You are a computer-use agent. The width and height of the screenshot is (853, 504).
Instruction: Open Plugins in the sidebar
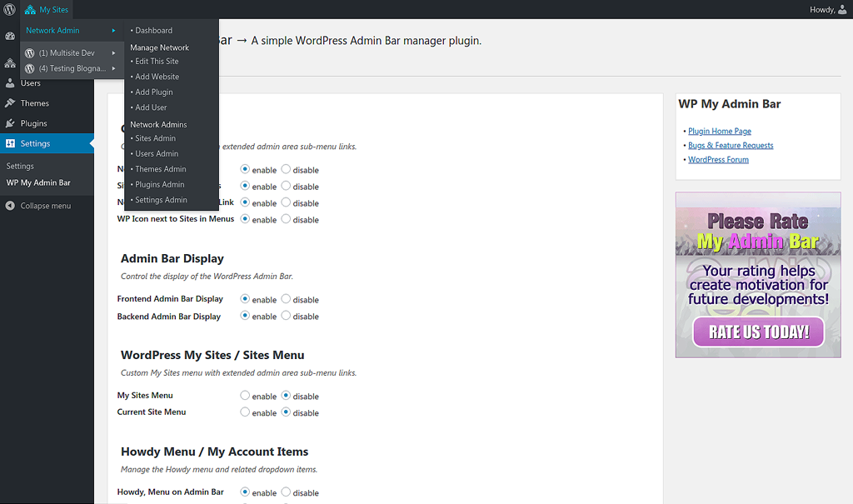click(x=33, y=123)
